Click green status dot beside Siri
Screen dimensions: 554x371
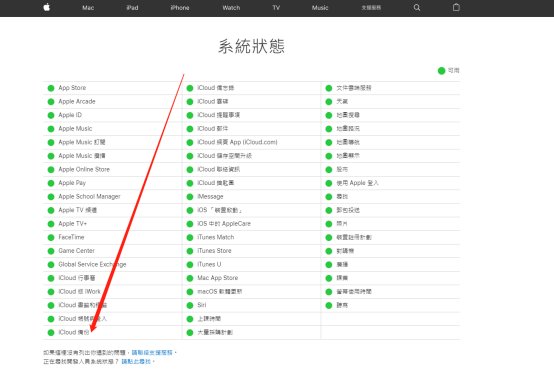[190, 305]
